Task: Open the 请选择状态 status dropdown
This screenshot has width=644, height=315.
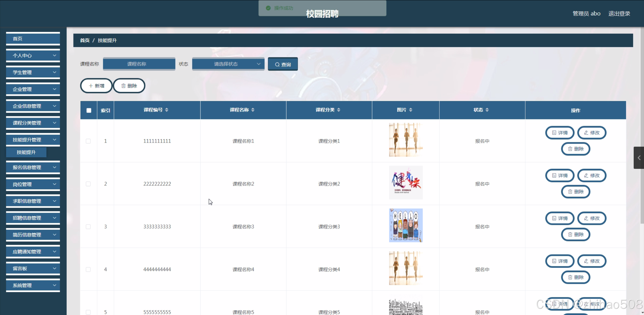Action: (228, 64)
